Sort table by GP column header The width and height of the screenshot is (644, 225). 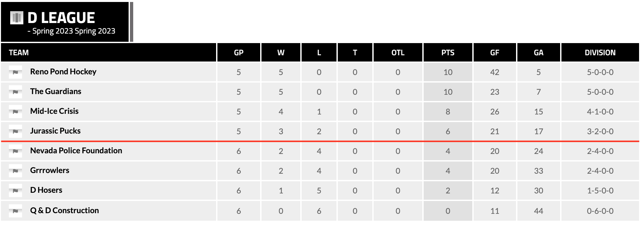coord(238,53)
